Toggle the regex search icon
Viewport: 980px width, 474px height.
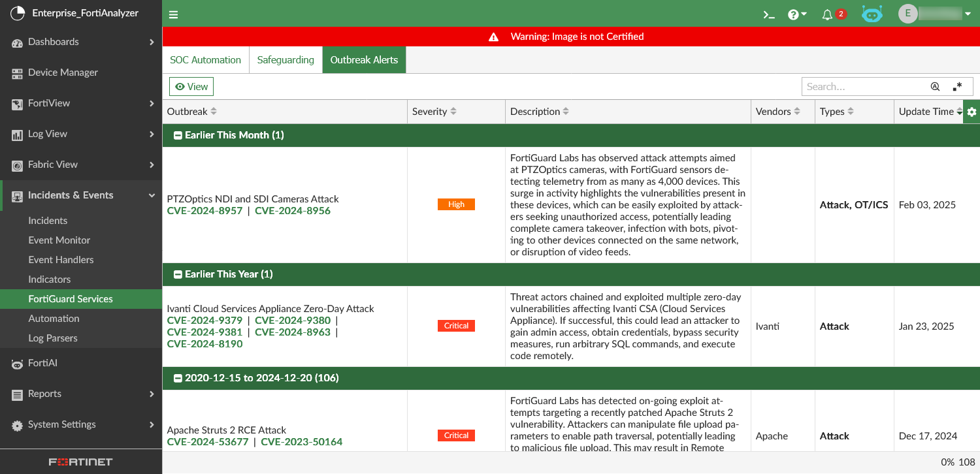[957, 86]
